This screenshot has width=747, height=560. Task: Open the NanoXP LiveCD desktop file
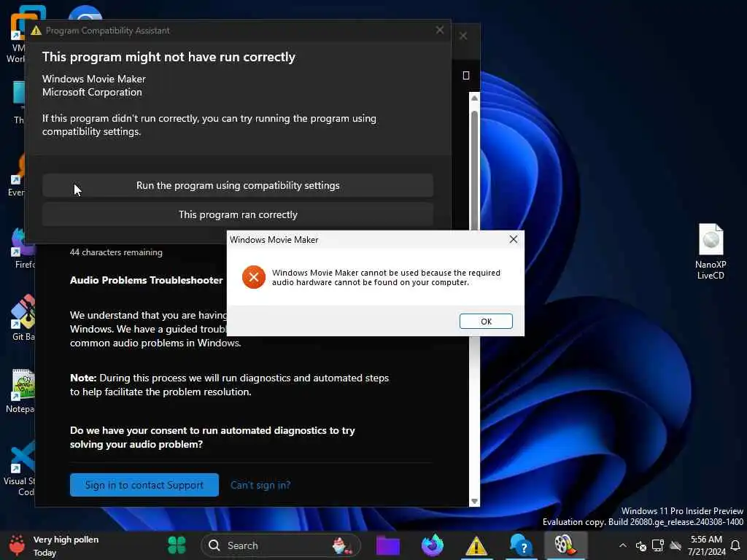coord(711,252)
